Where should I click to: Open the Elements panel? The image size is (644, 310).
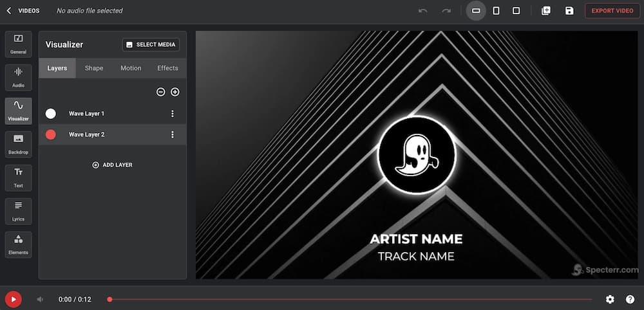pyautogui.click(x=19, y=245)
